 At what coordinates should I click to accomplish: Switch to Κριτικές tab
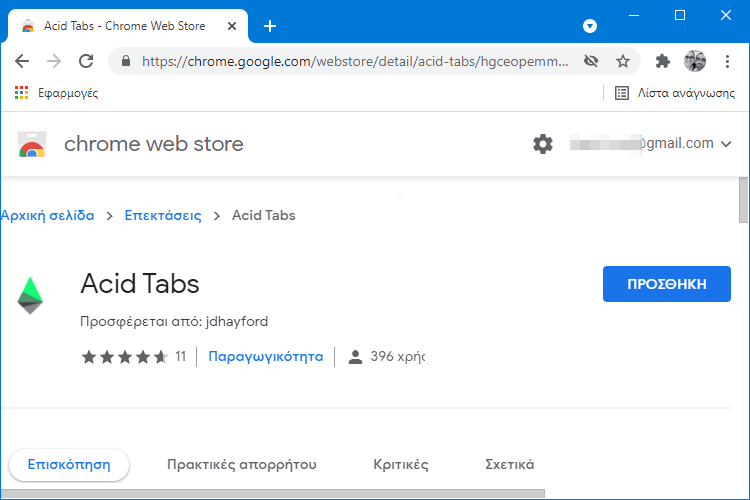tap(401, 465)
